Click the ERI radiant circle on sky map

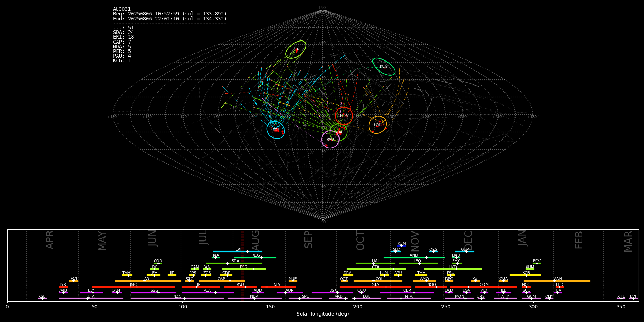[x=275, y=130]
